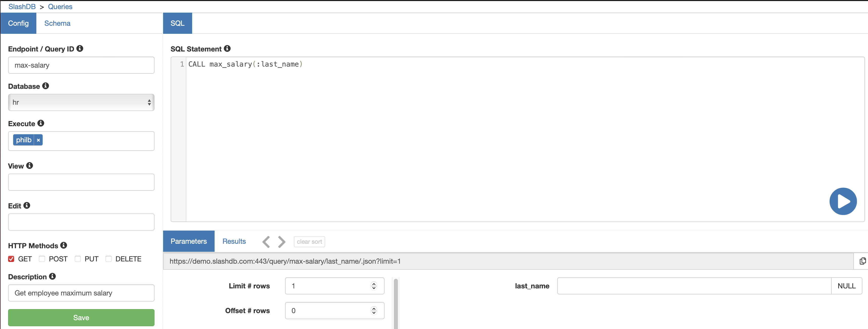Click the query URL field

pyautogui.click(x=508, y=261)
